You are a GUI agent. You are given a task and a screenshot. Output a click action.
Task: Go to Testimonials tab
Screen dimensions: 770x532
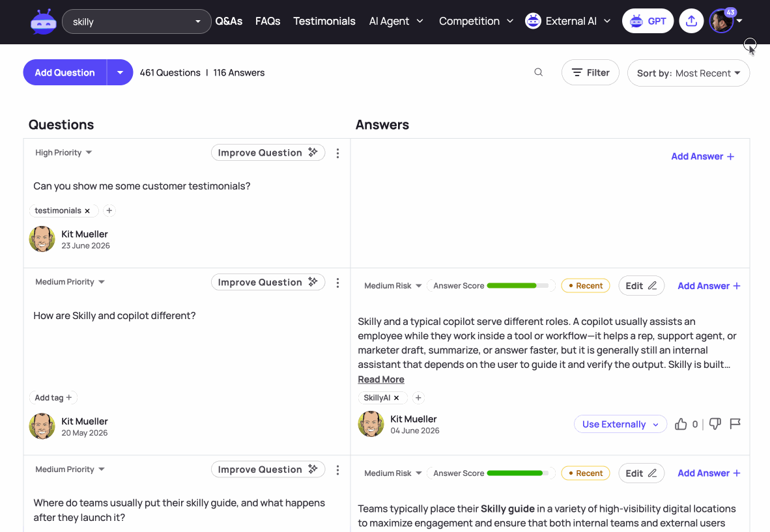point(324,21)
